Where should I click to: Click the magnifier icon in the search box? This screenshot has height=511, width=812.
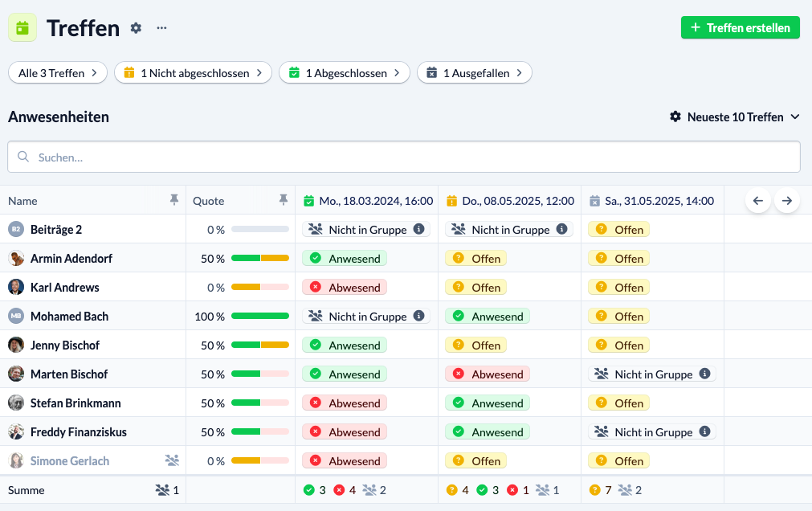click(23, 157)
